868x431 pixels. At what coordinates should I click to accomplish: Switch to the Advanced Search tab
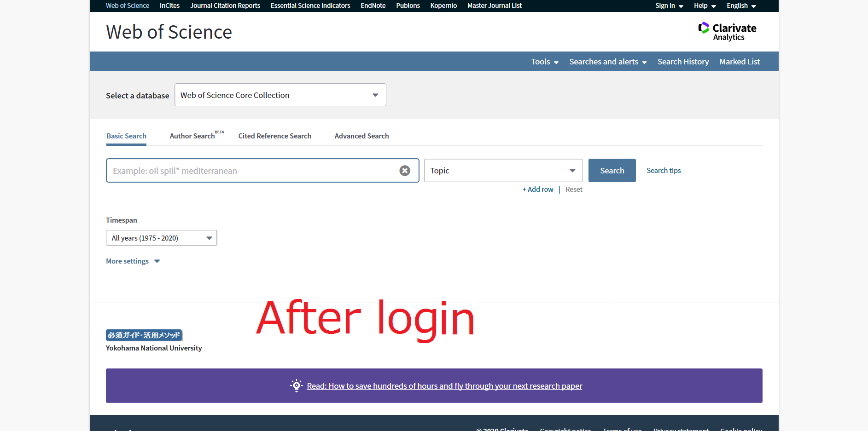click(362, 136)
